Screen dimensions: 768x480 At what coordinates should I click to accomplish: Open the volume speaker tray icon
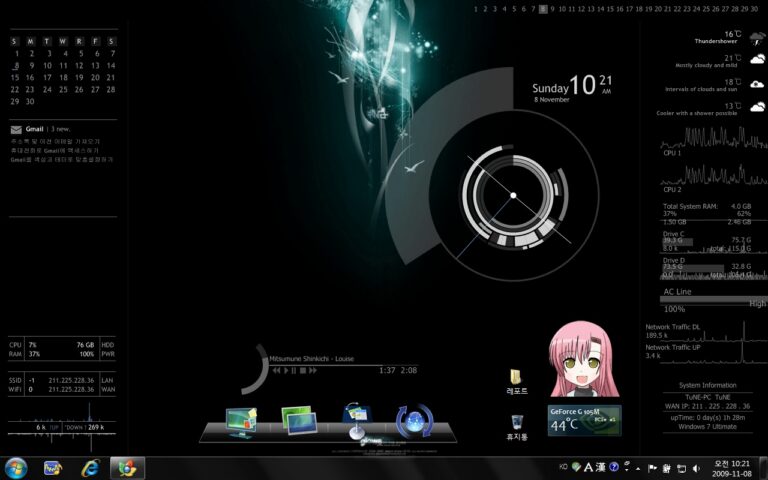pyautogui.click(x=696, y=468)
